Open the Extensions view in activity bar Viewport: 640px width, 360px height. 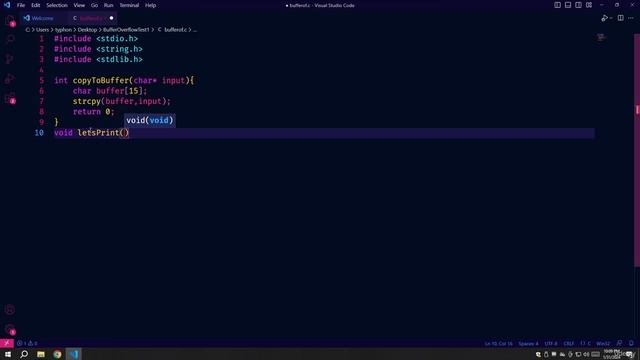click(x=10, y=98)
